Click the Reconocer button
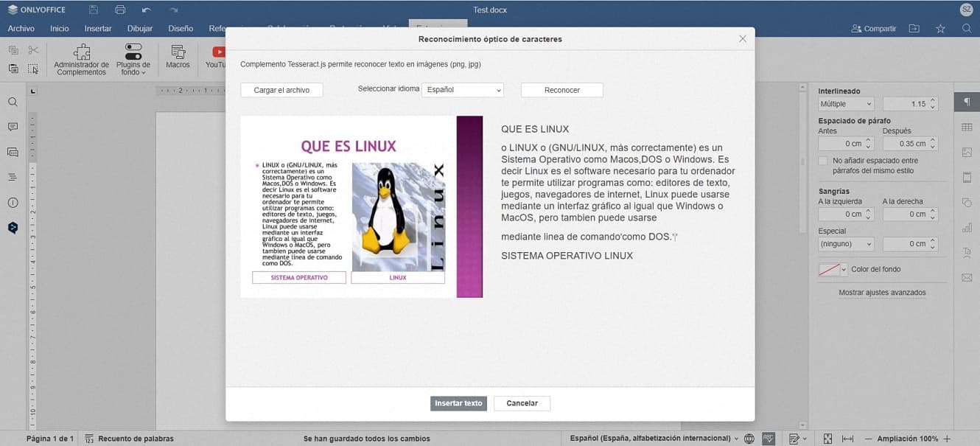This screenshot has width=980, height=446. [x=561, y=90]
